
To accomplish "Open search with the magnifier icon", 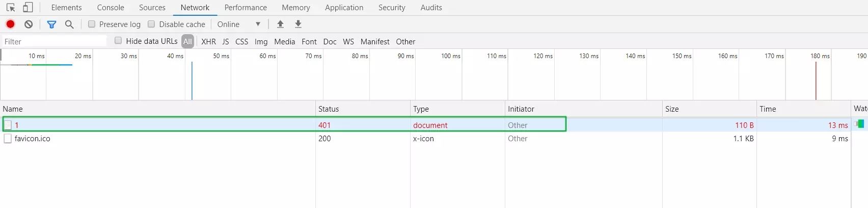I will (69, 24).
